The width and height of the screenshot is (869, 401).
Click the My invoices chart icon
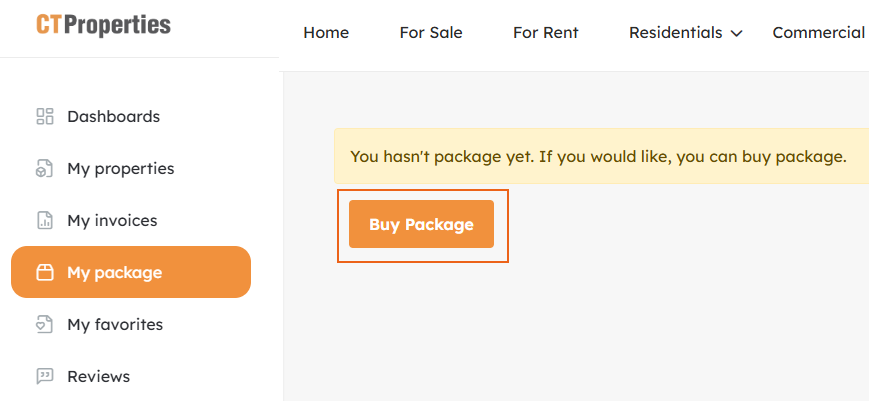click(44, 221)
